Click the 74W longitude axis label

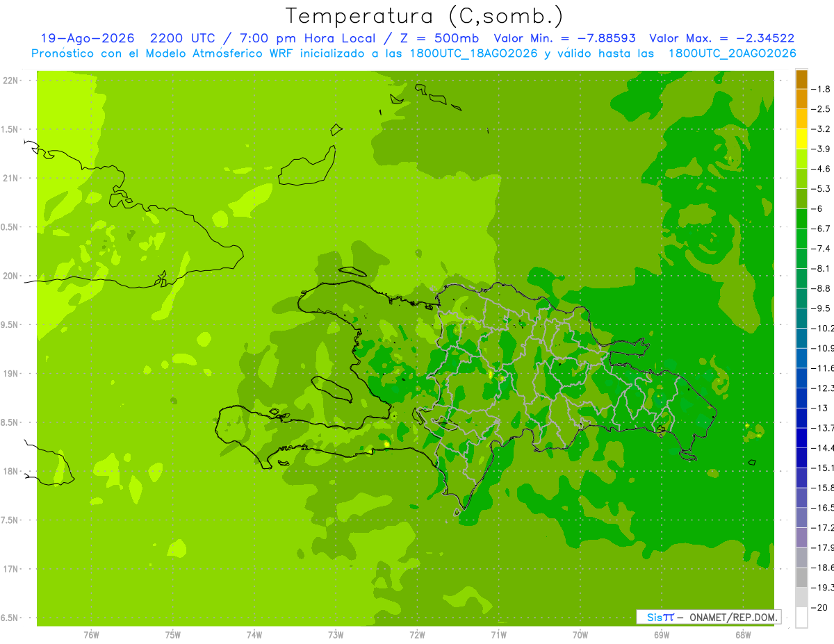pyautogui.click(x=254, y=634)
